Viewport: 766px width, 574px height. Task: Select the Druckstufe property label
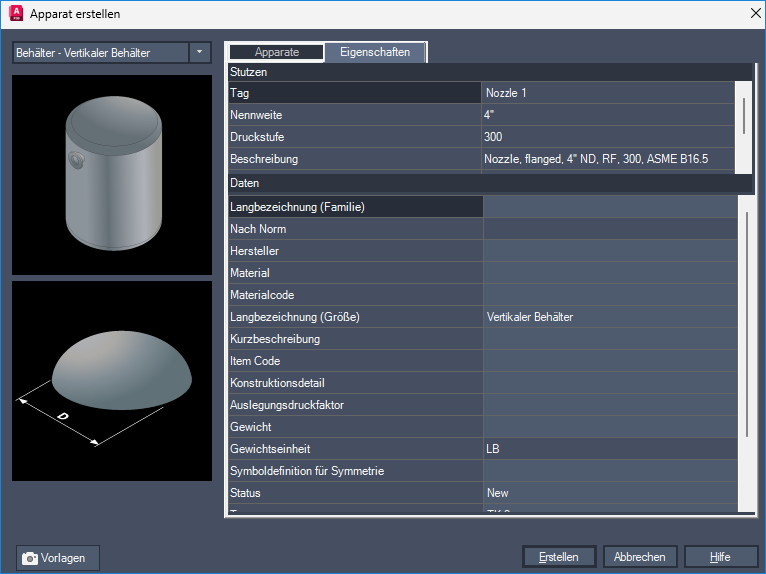355,137
